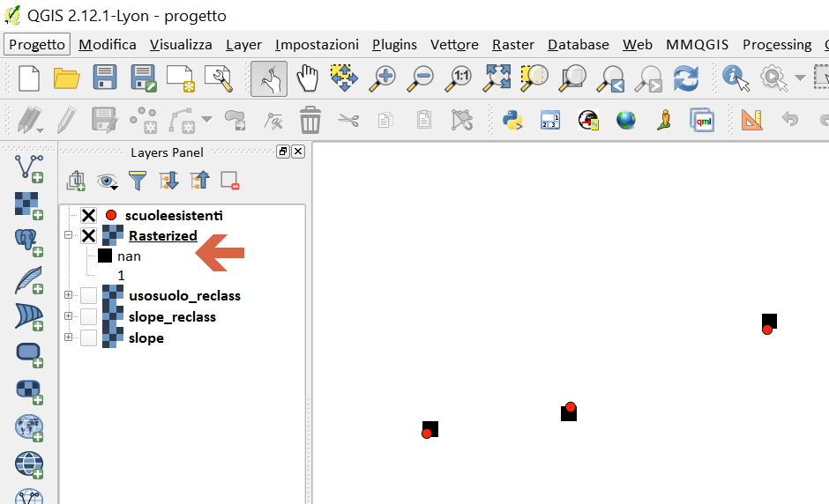This screenshot has width=829, height=504.
Task: Open the Raster menu
Action: tap(512, 44)
